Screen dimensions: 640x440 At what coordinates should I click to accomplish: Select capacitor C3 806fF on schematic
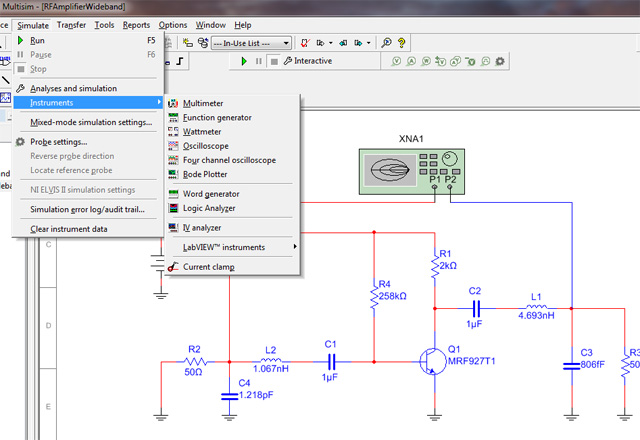click(571, 366)
